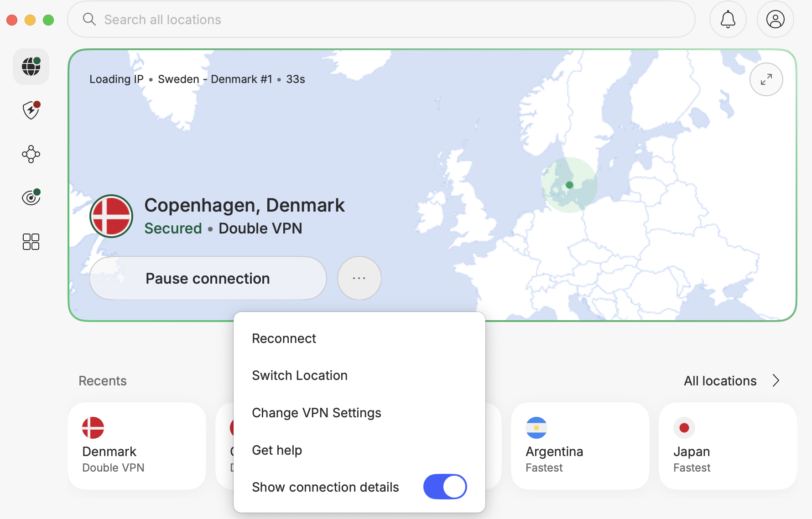Click the Secured status text
The image size is (812, 519).
(173, 228)
